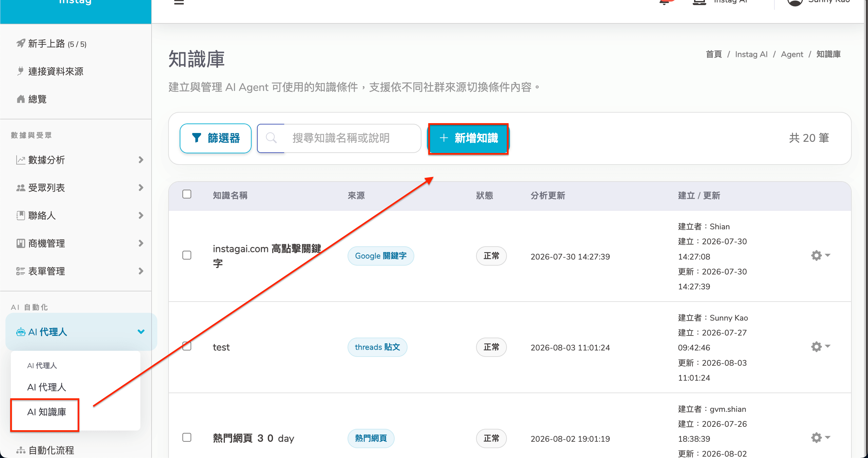
Task: Click the 新增知識 button
Action: point(468,138)
